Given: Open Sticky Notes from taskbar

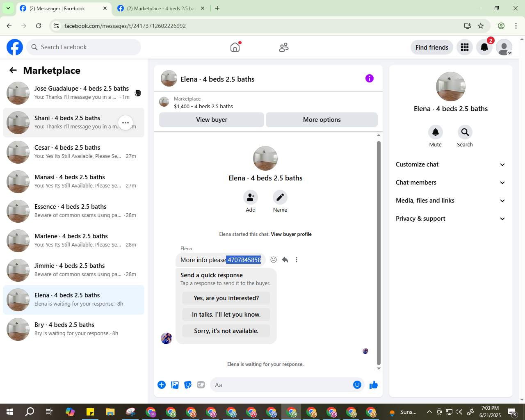Looking at the screenshot, I should [x=90, y=412].
